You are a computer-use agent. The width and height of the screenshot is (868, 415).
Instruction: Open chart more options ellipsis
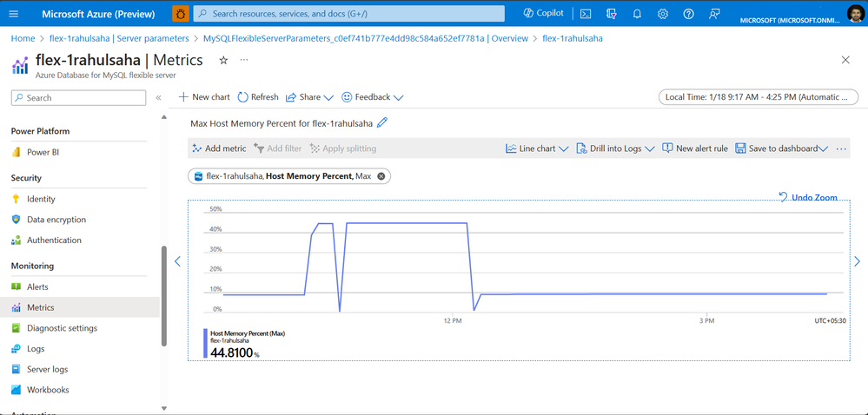pos(841,148)
